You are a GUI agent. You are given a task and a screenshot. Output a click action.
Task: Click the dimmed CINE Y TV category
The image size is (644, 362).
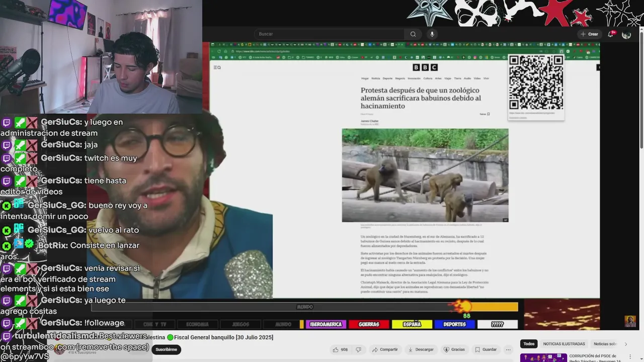click(x=154, y=324)
